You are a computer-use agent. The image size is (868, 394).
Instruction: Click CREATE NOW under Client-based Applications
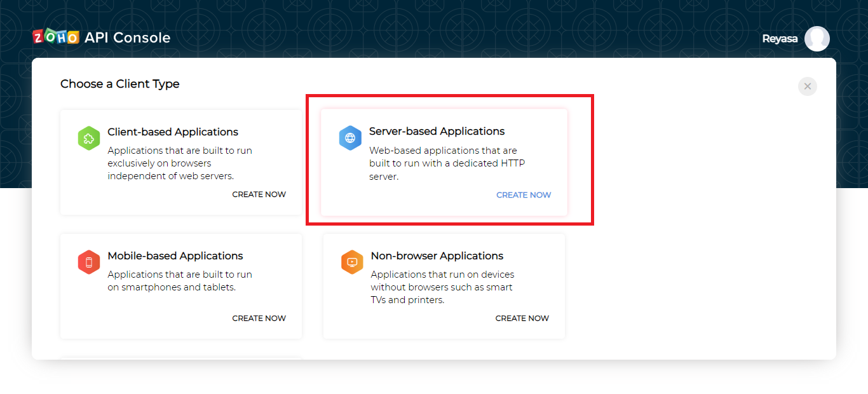(x=259, y=194)
